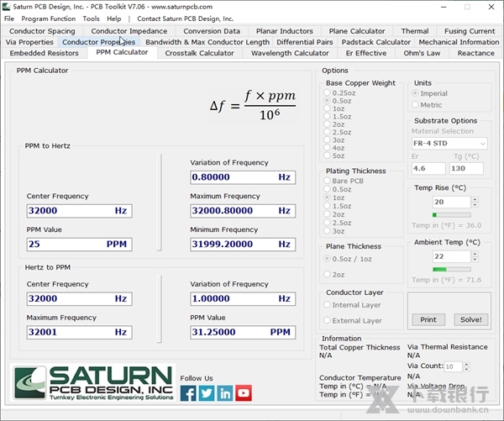
Task: Click the Er field showing 4.6
Action: click(x=428, y=169)
